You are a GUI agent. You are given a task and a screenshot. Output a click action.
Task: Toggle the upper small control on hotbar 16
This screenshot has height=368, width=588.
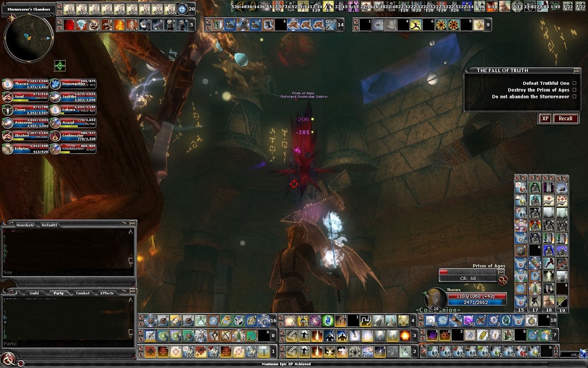(141, 317)
